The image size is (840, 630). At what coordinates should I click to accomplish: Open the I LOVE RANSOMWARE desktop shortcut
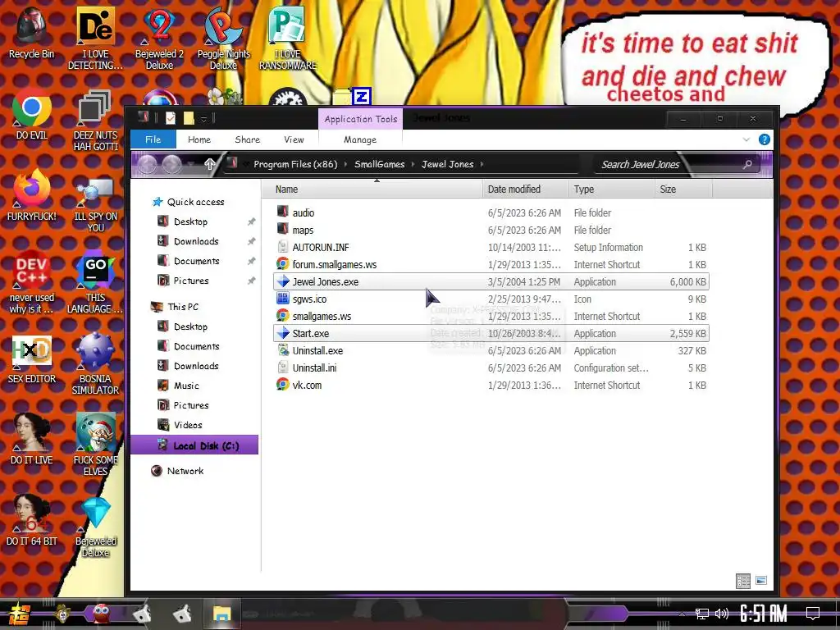pos(288,38)
